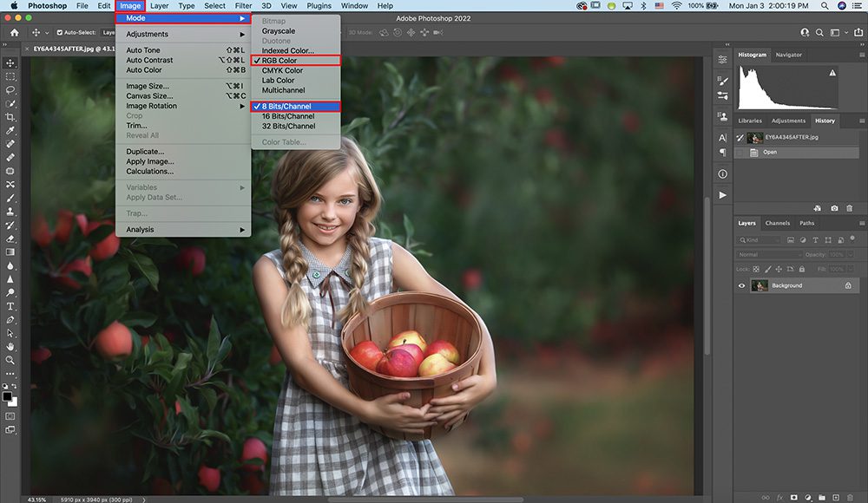Enable lock transparent pixels for the layer

pos(756,269)
